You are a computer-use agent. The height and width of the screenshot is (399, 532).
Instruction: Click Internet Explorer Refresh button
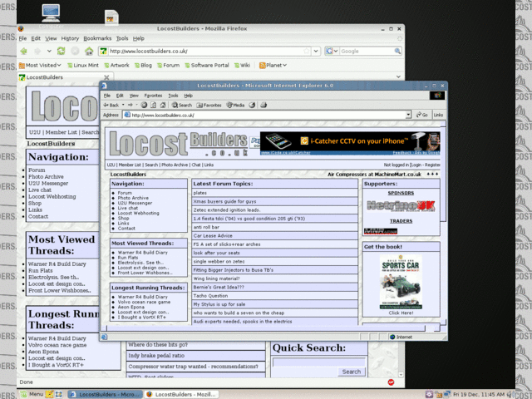point(153,106)
